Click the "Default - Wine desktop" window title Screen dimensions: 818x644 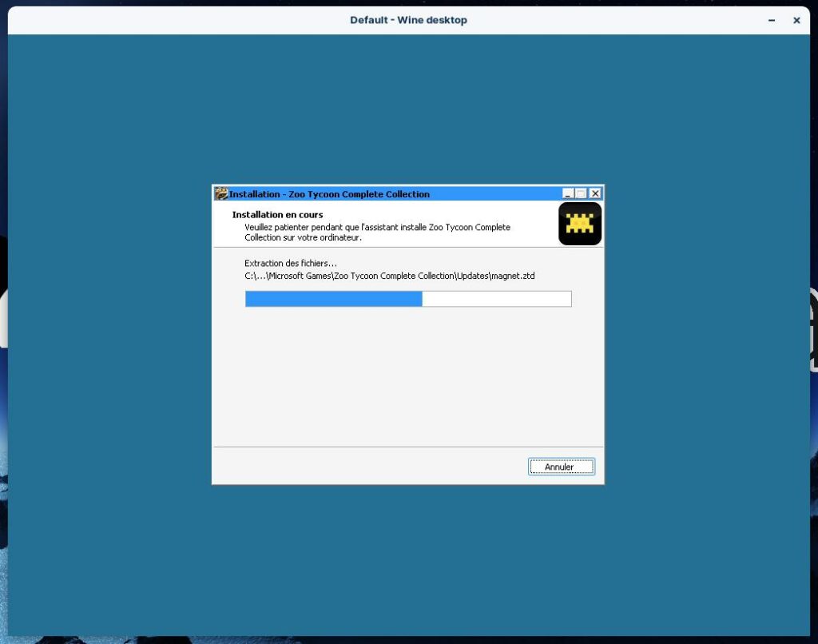click(408, 20)
